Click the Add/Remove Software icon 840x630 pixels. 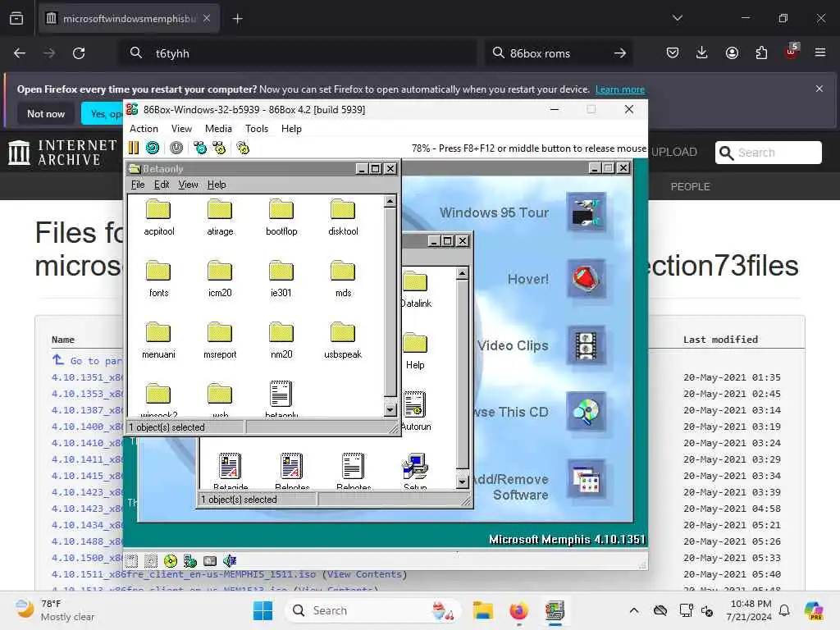pos(586,479)
